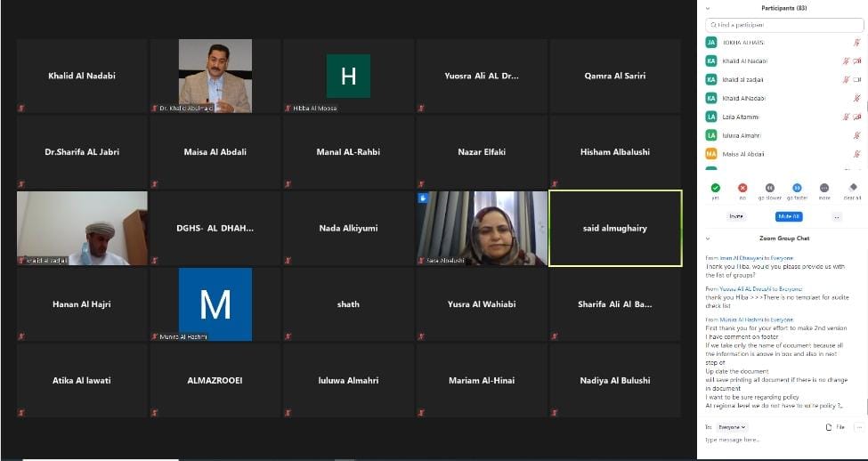868x461 pixels.
Task: Click the red 'no' reaction icon
Action: pos(742,188)
